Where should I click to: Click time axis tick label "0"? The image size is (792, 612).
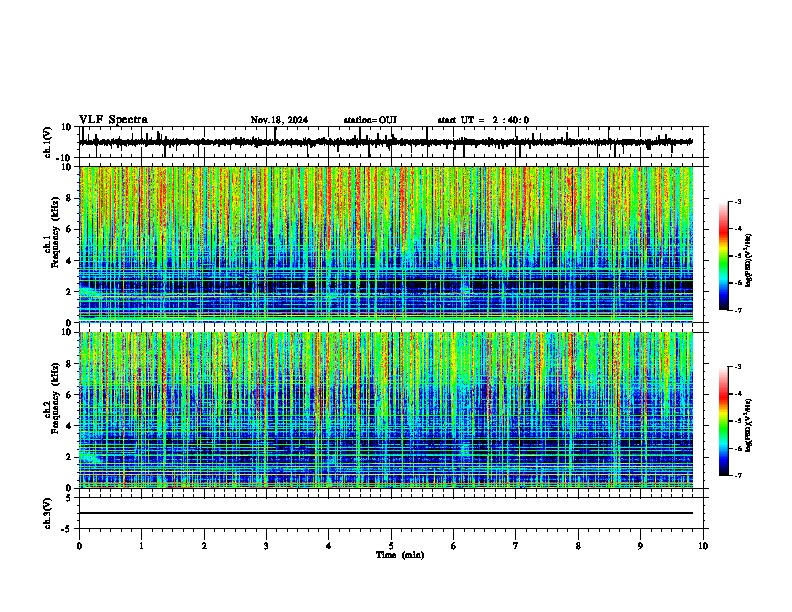pyautogui.click(x=79, y=546)
